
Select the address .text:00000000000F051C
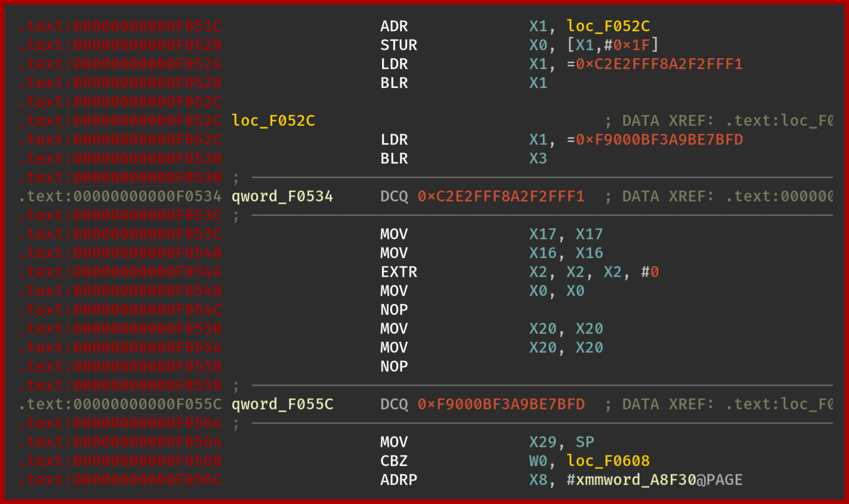pyautogui.click(x=120, y=26)
